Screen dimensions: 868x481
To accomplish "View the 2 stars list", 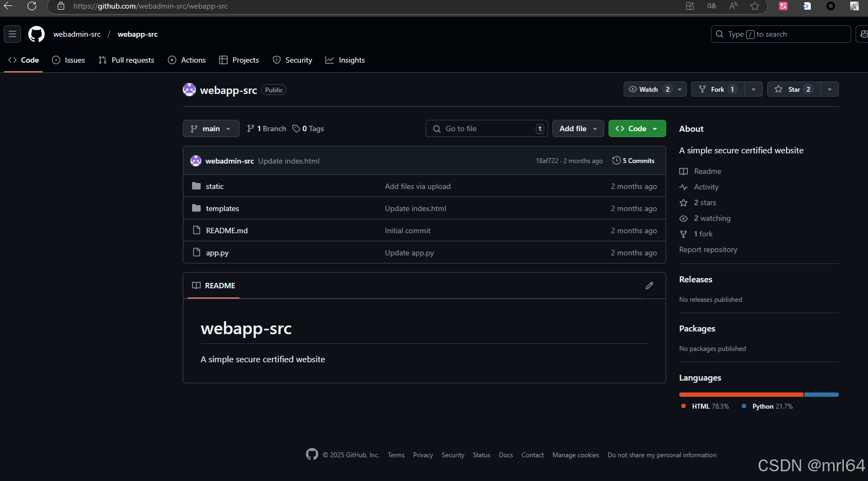I will click(705, 202).
